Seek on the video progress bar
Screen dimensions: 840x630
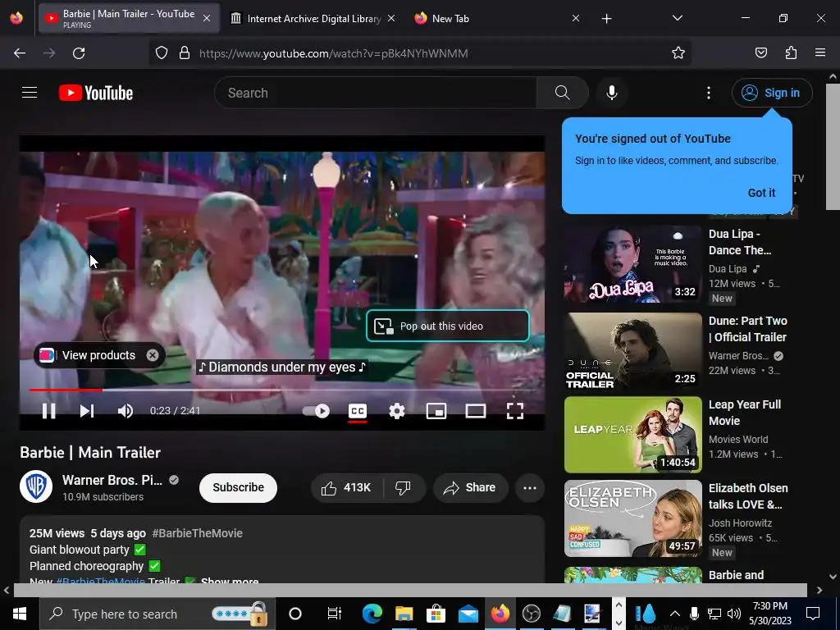tap(282, 390)
